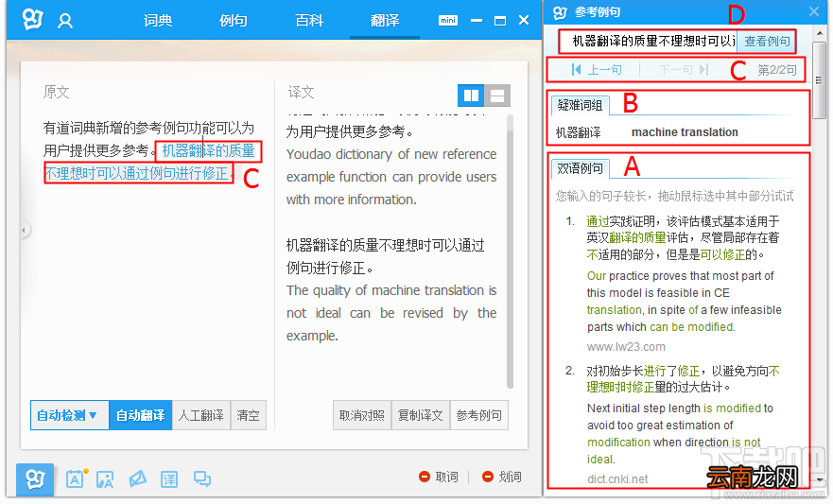
Task: Click the Youdao logo in title bar
Action: point(32,19)
